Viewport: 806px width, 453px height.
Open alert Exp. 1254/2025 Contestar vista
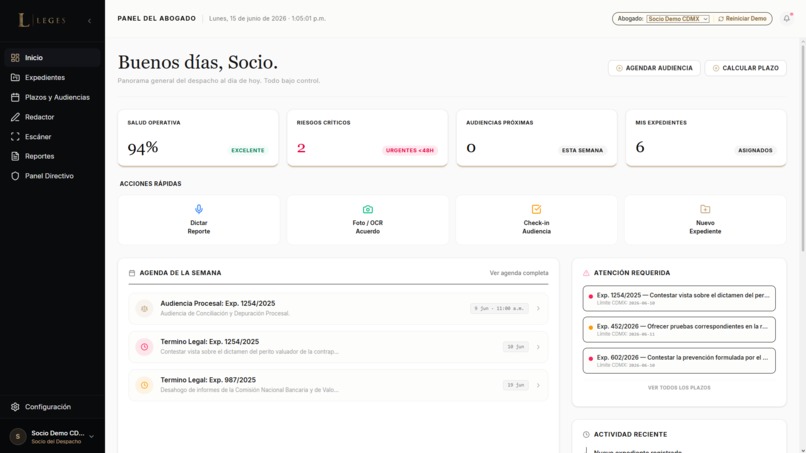(x=679, y=298)
